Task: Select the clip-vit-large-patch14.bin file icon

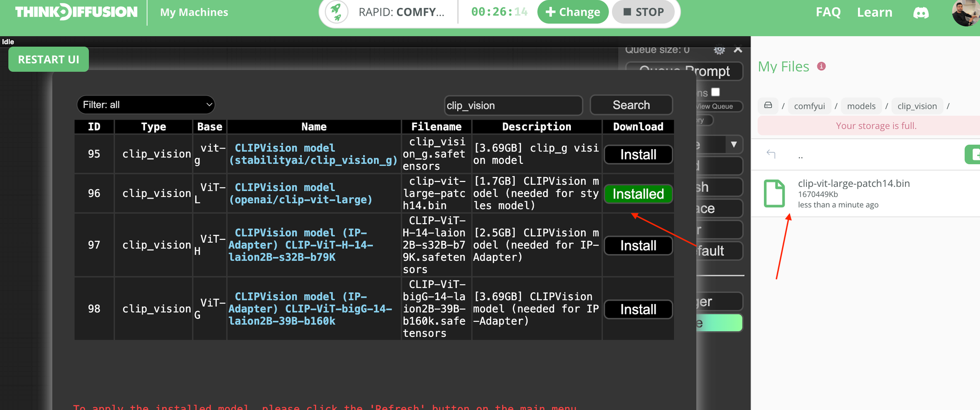Action: pyautogui.click(x=775, y=193)
